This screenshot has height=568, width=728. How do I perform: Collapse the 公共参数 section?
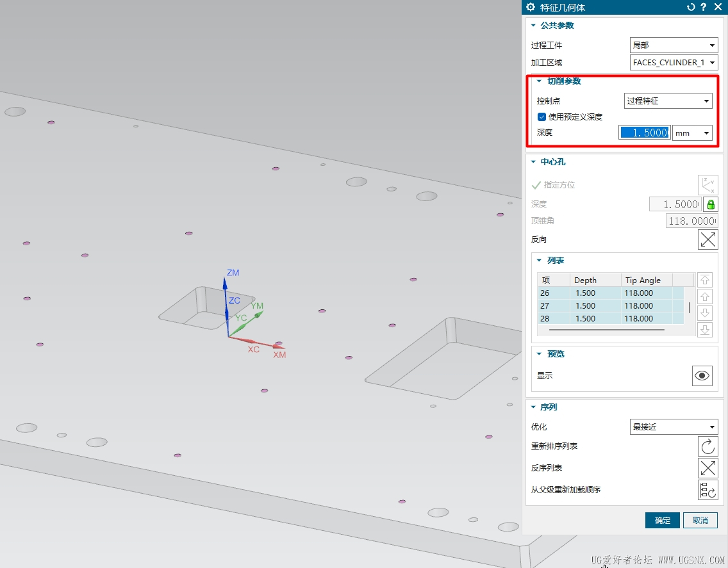pyautogui.click(x=533, y=26)
